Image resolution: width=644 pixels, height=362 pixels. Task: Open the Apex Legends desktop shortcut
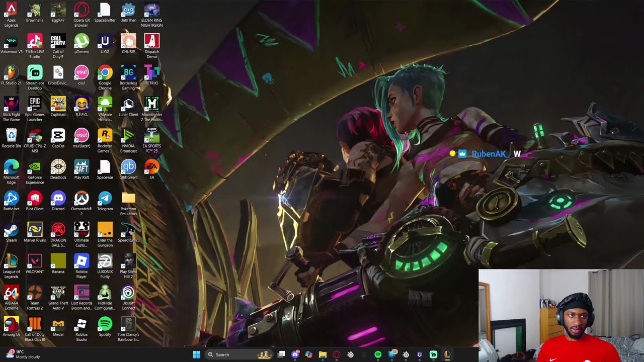point(11,15)
